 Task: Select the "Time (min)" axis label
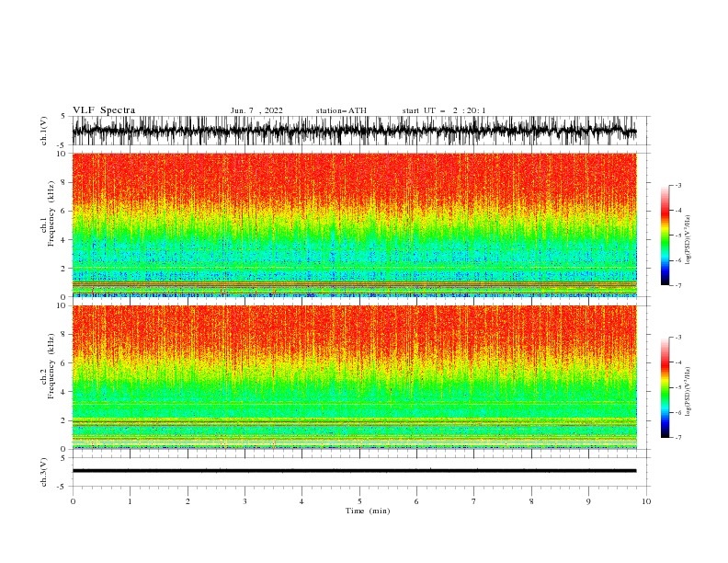point(368,511)
